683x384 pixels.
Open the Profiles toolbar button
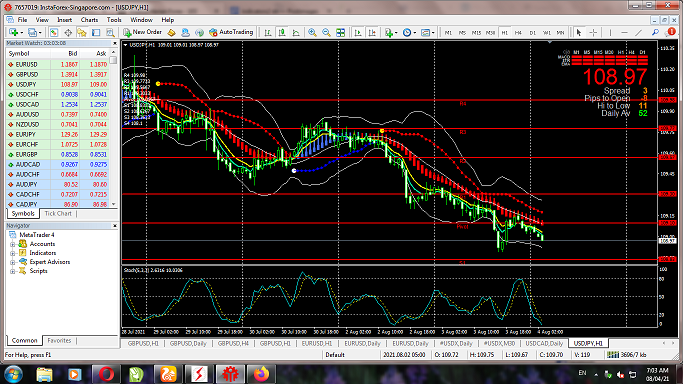coord(34,32)
